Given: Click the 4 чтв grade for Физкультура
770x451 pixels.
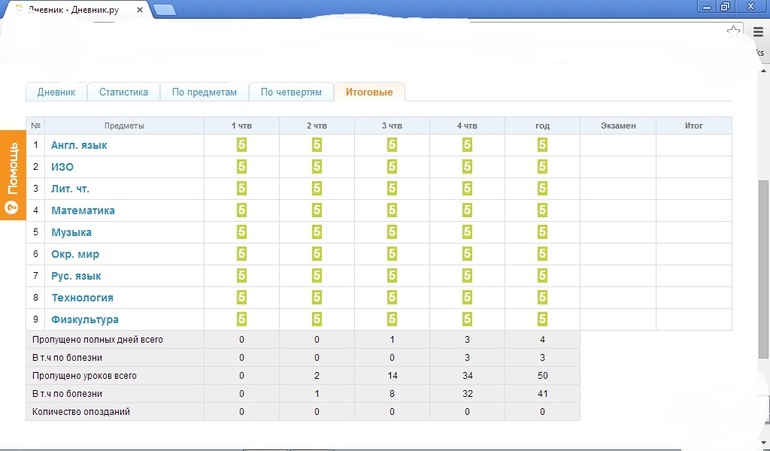Looking at the screenshot, I should [x=467, y=319].
